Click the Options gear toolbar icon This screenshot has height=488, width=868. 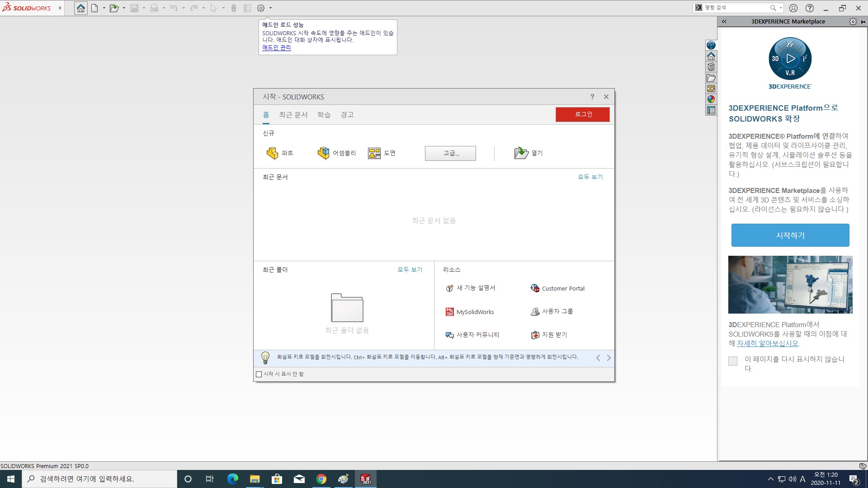[261, 8]
